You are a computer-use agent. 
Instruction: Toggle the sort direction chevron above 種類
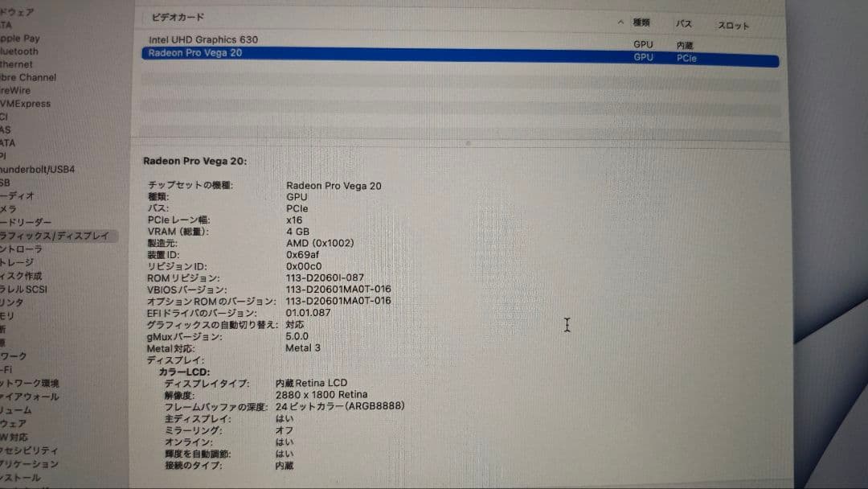click(x=621, y=23)
